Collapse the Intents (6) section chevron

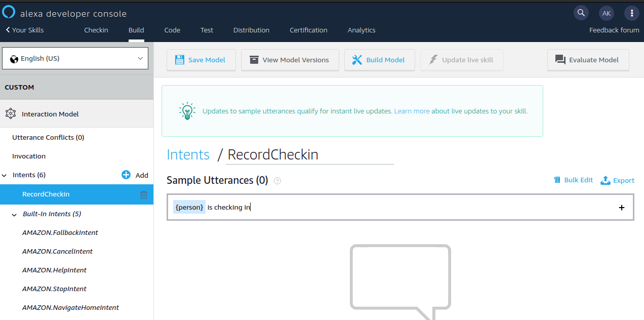[5, 175]
